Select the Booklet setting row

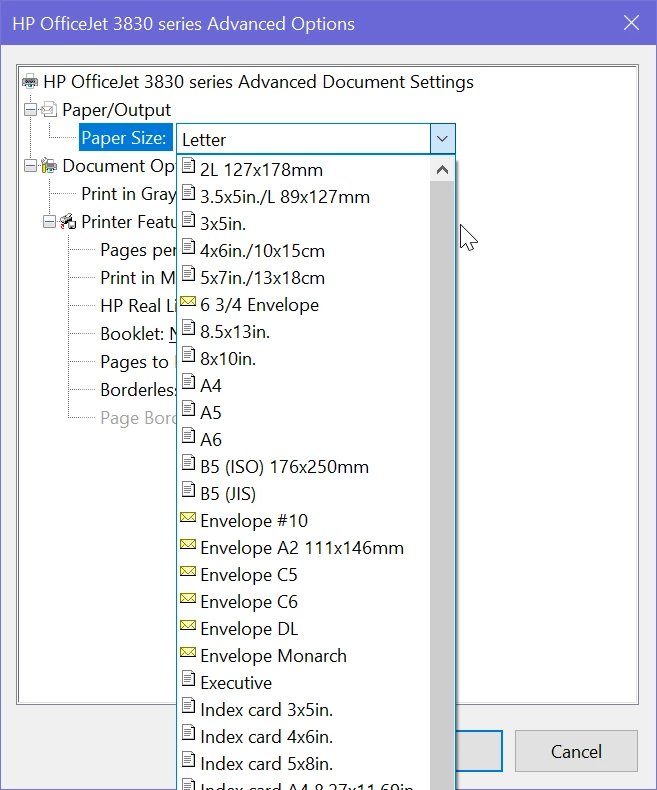(138, 334)
